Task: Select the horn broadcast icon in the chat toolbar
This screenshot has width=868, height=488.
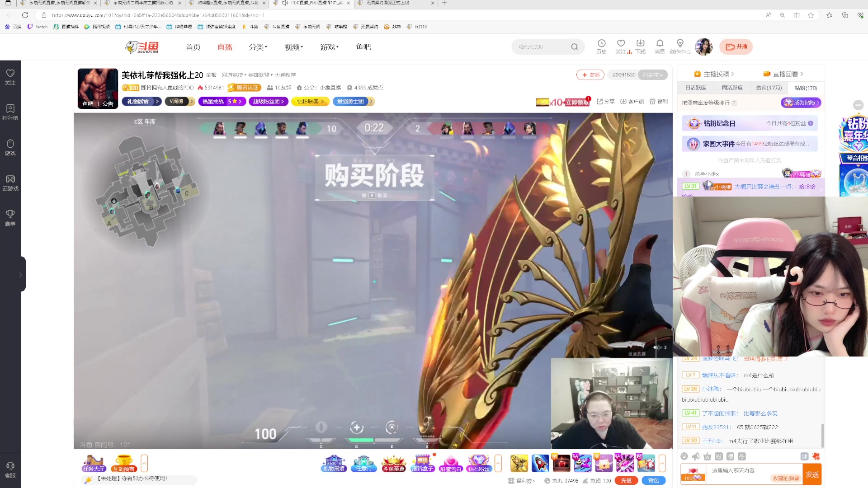Action: pyautogui.click(x=696, y=456)
